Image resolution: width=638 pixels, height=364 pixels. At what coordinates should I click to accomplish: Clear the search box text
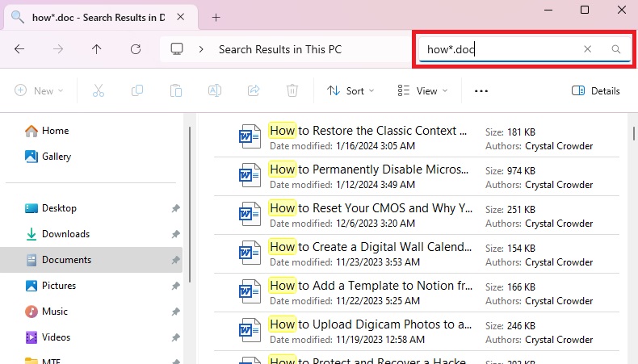coord(587,49)
